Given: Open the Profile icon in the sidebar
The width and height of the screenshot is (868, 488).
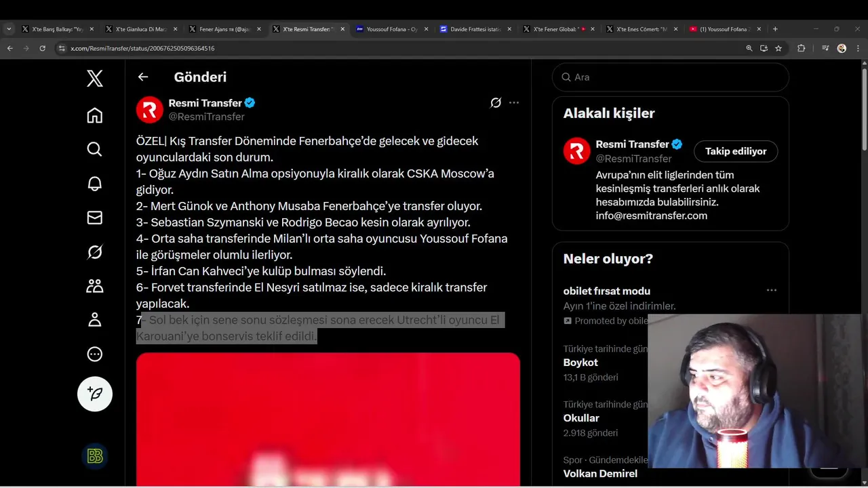Looking at the screenshot, I should pyautogui.click(x=95, y=320).
